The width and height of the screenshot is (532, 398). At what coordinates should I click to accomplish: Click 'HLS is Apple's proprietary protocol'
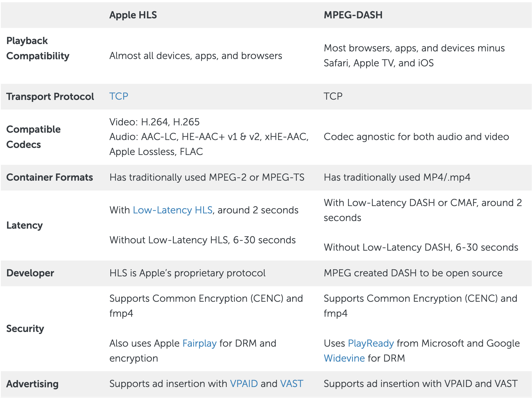click(x=187, y=273)
